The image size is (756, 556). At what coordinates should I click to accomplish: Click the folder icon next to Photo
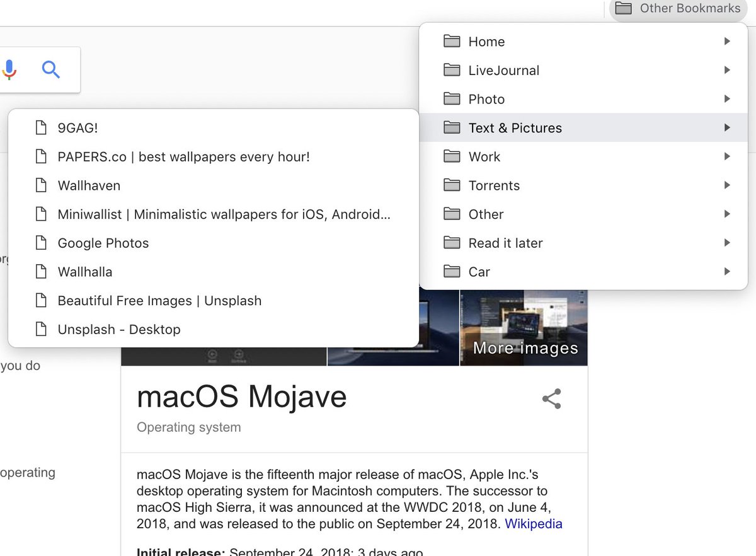(452, 99)
